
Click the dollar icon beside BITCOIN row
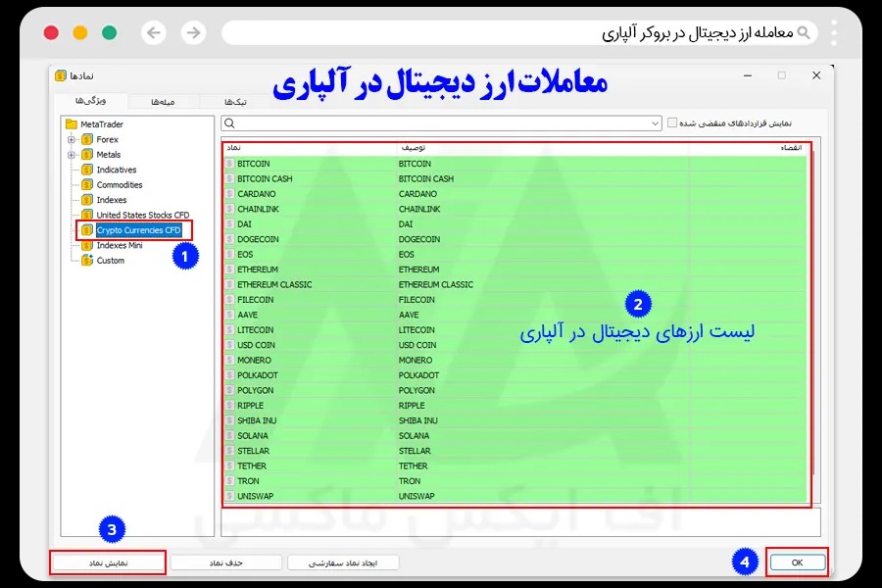229,164
